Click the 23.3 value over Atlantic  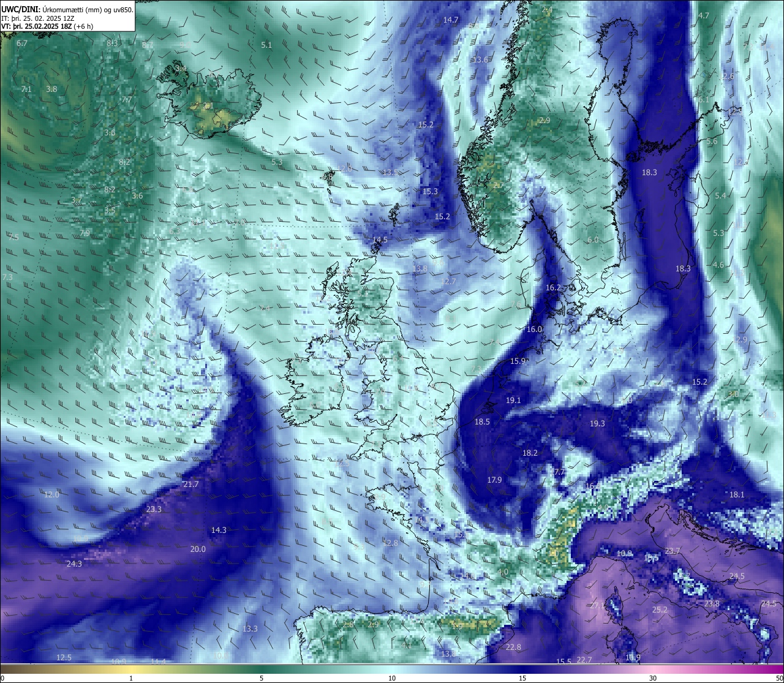coord(154,509)
